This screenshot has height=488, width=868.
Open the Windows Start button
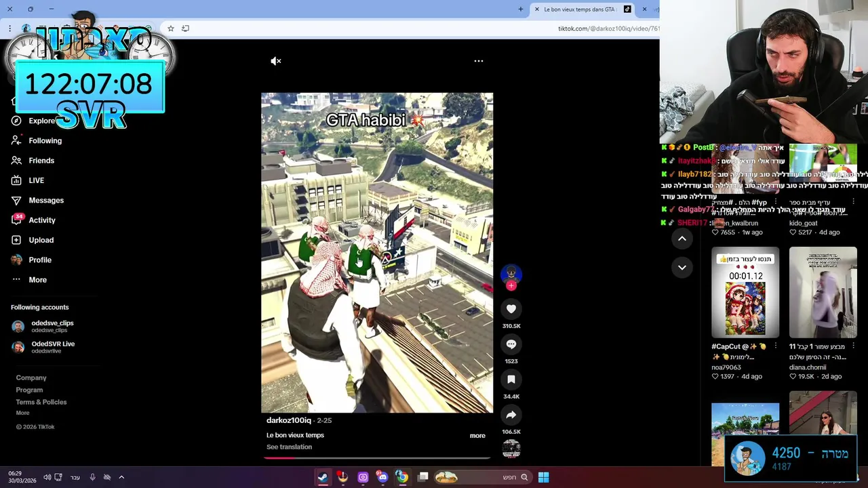(x=543, y=477)
